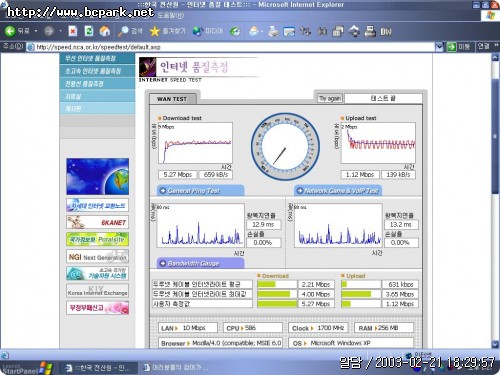Click the fifth sidebar menu item
This screenshot has height=375, width=500.
coord(97,109)
